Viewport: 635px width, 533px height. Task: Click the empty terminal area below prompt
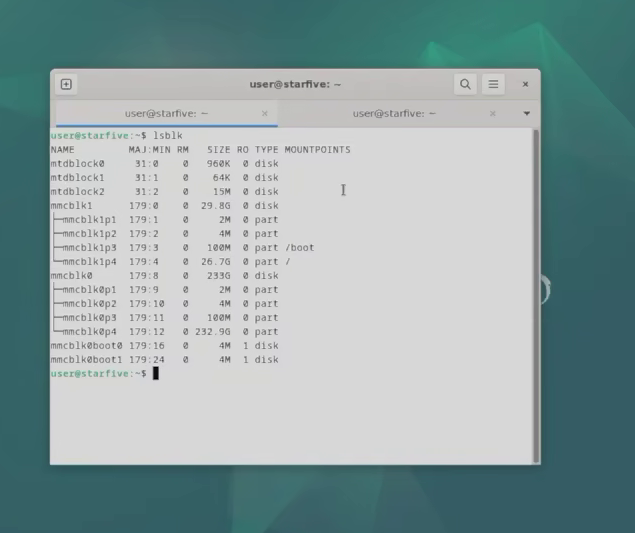pyautogui.click(x=292, y=421)
